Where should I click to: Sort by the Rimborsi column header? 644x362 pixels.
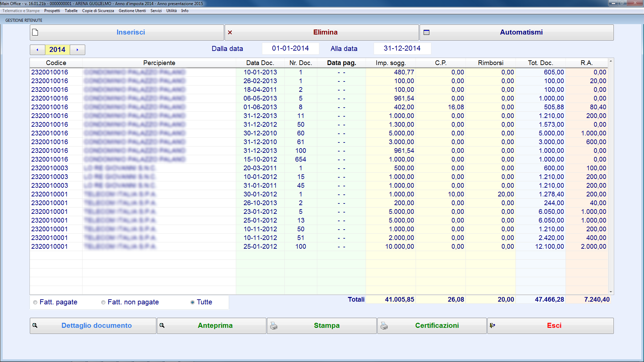(x=491, y=63)
